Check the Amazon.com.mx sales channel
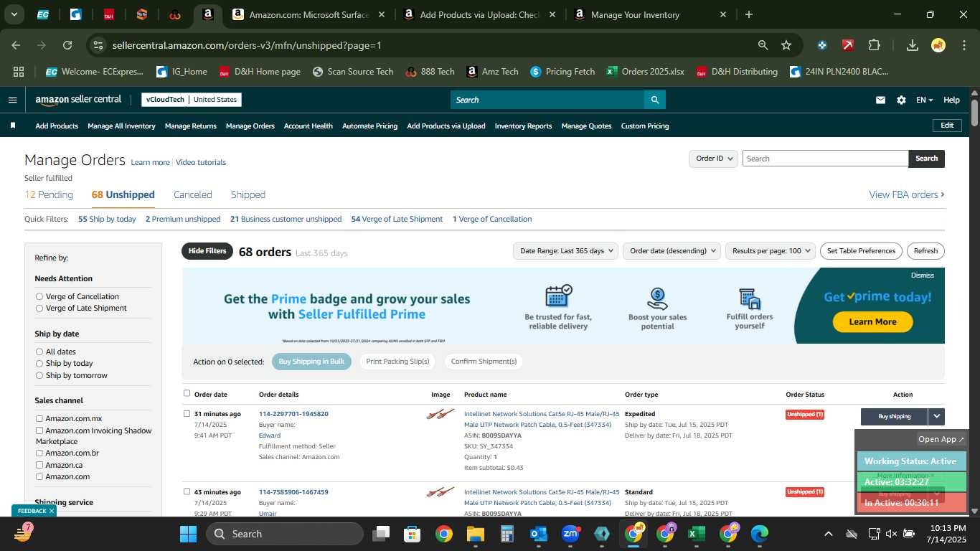Image resolution: width=980 pixels, height=551 pixels. click(39, 418)
